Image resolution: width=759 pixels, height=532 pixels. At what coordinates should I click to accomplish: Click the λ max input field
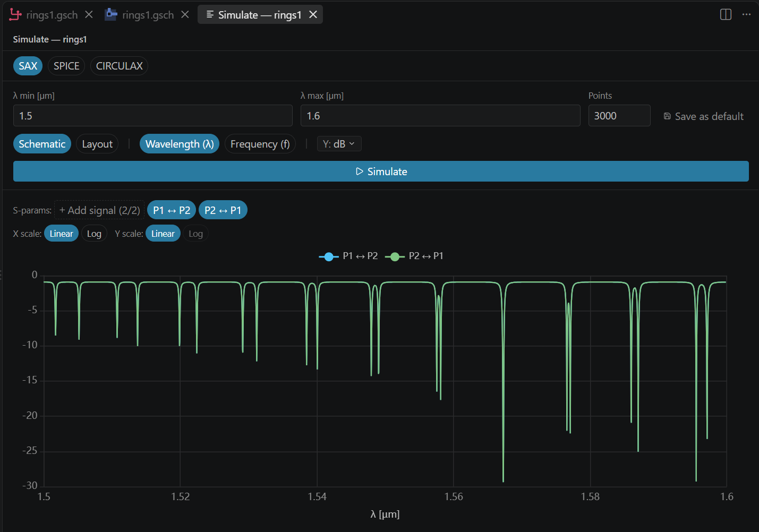[440, 116]
